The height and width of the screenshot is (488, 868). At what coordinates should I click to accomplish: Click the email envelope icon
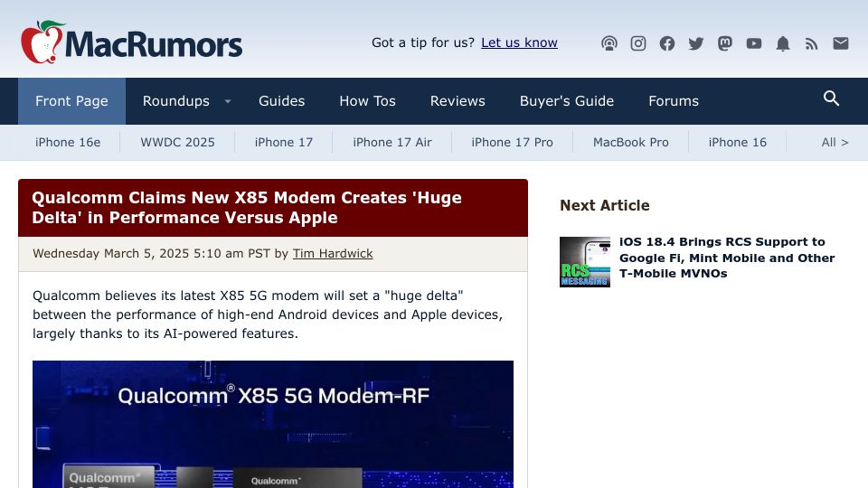tap(841, 43)
